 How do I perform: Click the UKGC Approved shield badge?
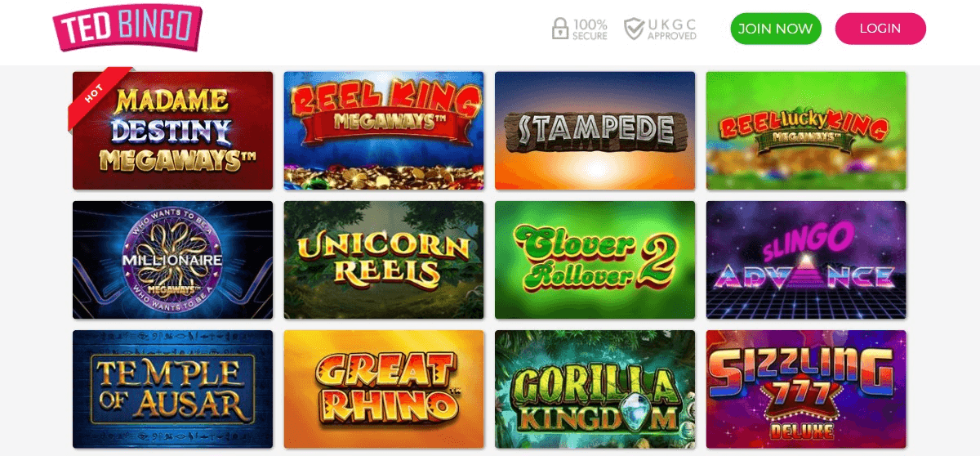tap(660, 29)
